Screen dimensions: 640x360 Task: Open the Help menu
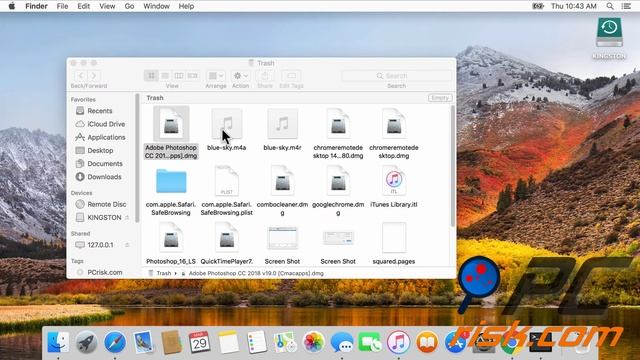(x=186, y=6)
